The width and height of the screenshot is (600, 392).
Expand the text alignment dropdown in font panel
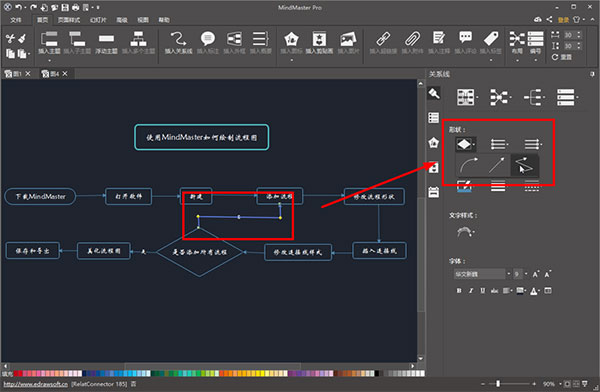click(507, 291)
